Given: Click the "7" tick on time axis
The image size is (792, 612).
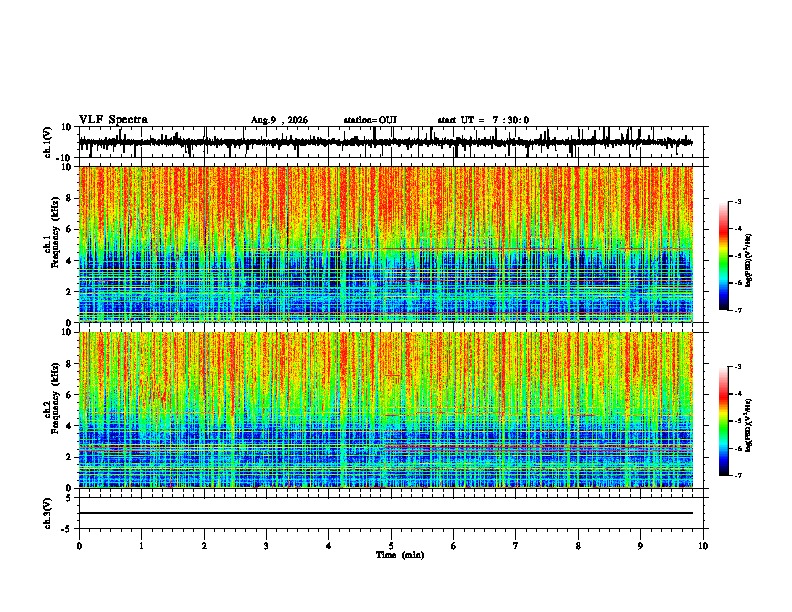Looking at the screenshot, I should pyautogui.click(x=516, y=546).
